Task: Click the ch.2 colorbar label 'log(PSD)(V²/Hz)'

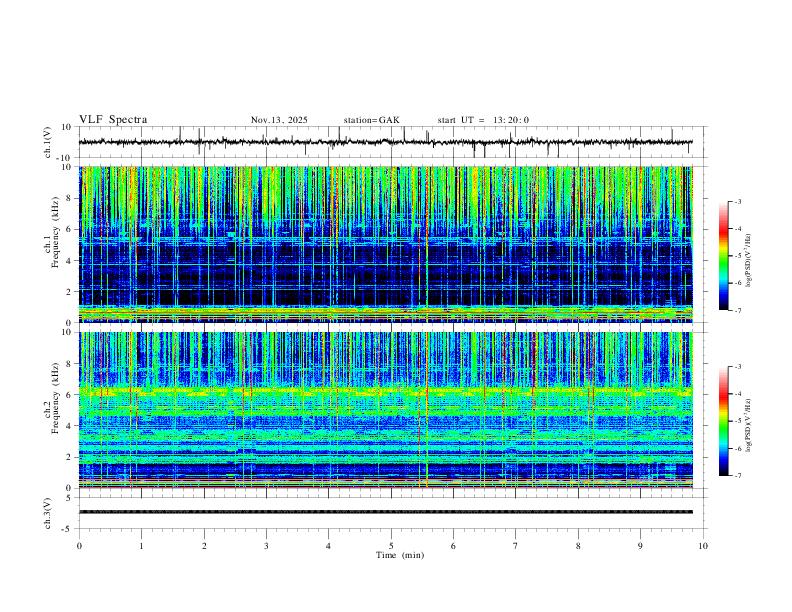Action: (x=749, y=425)
